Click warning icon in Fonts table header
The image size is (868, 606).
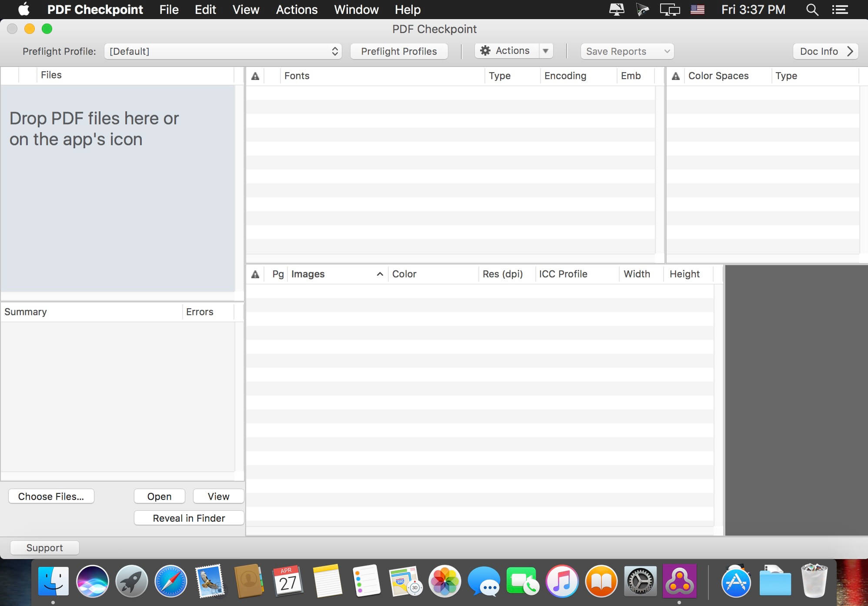[255, 76]
